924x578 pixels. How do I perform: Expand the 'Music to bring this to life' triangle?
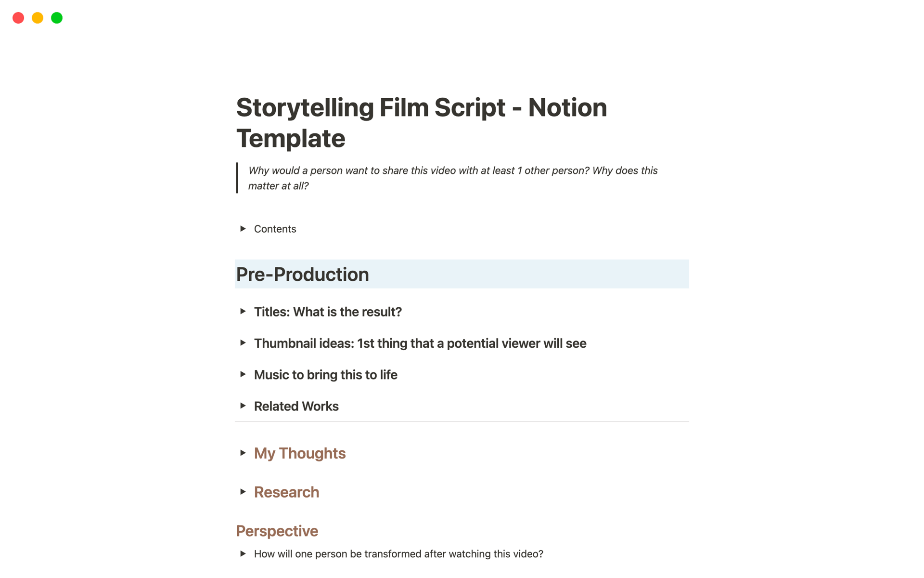point(243,374)
